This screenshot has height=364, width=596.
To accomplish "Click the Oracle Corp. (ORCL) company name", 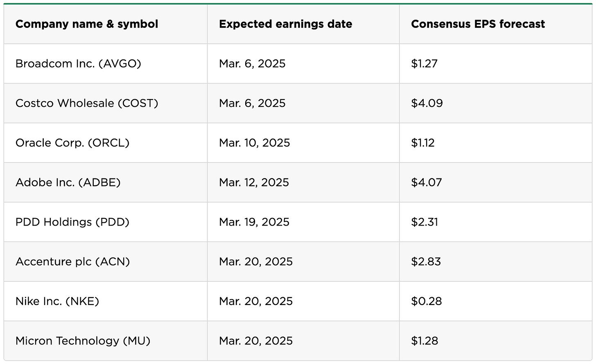I will click(x=72, y=143).
